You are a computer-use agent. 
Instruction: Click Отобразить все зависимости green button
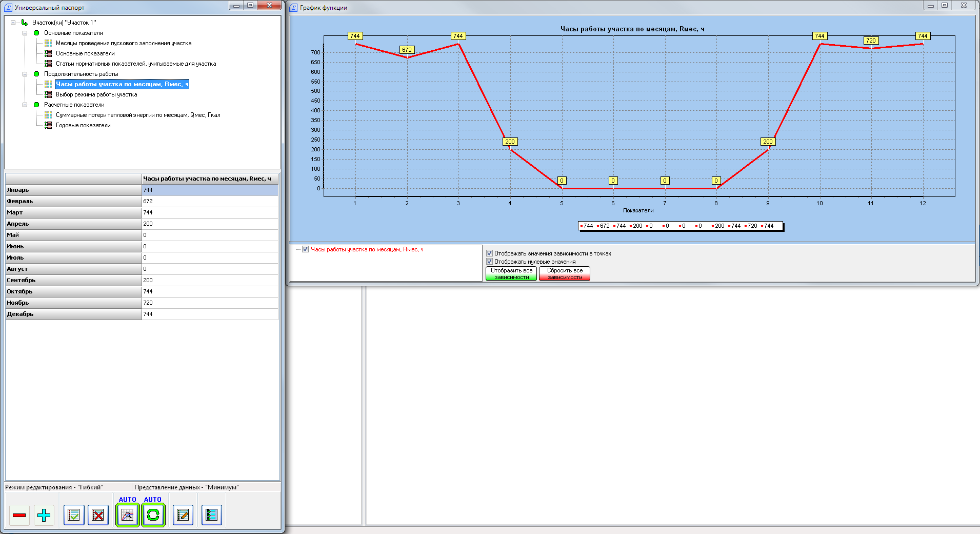[511, 273]
